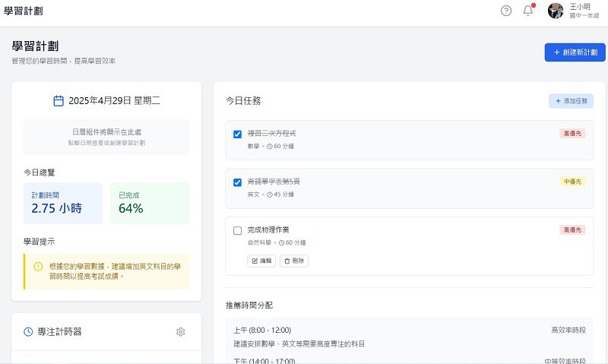The width and height of the screenshot is (608, 364).
Task: Click the calendar icon beside the date
Action: point(59,100)
